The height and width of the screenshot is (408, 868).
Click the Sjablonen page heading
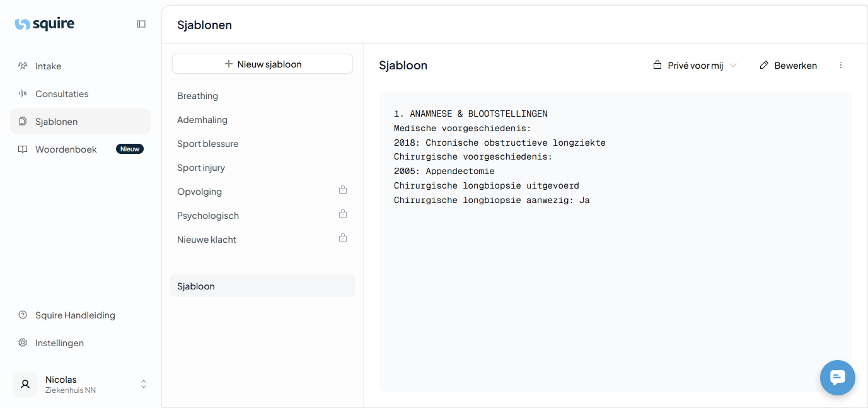pos(204,25)
